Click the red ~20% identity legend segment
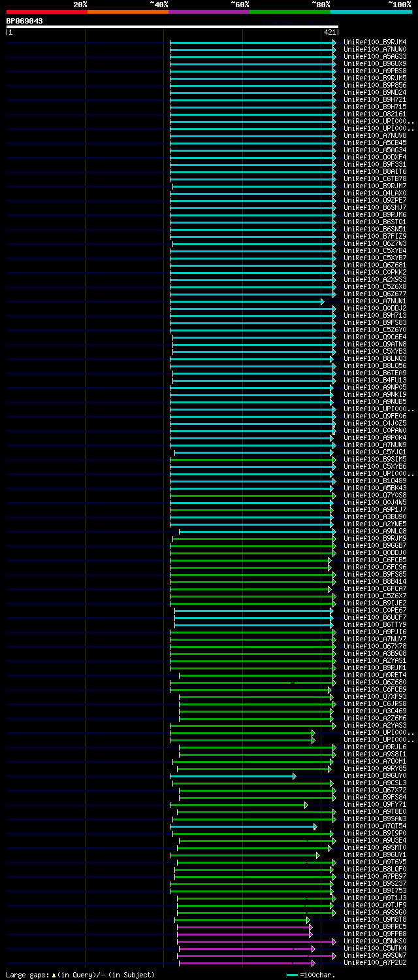This screenshot has height=980, width=418. (47, 11)
